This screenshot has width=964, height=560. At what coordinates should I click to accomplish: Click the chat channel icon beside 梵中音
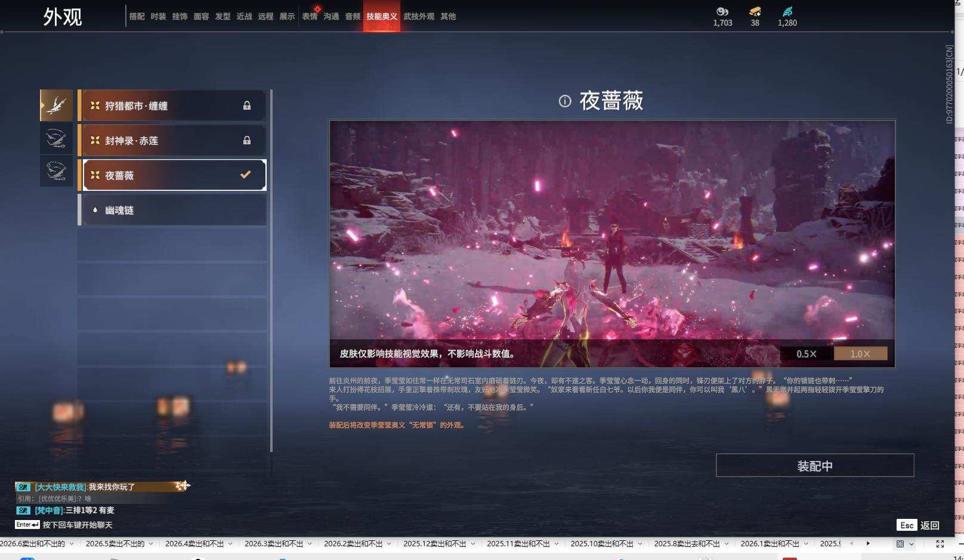[x=23, y=510]
